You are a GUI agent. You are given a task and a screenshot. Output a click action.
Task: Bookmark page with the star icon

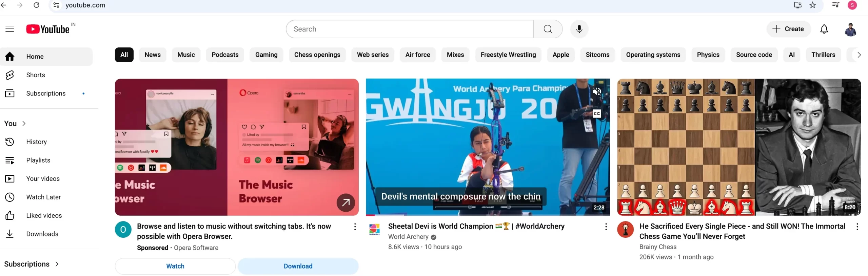tap(813, 5)
